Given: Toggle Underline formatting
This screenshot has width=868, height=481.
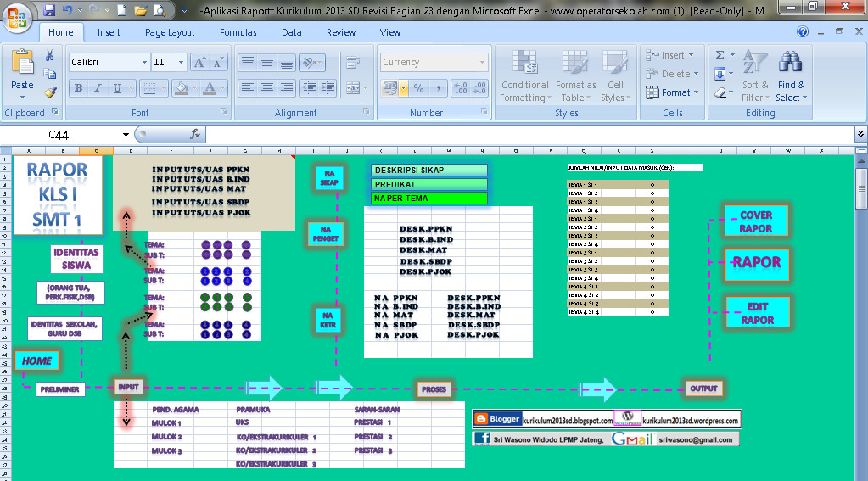Looking at the screenshot, I should tap(117, 87).
